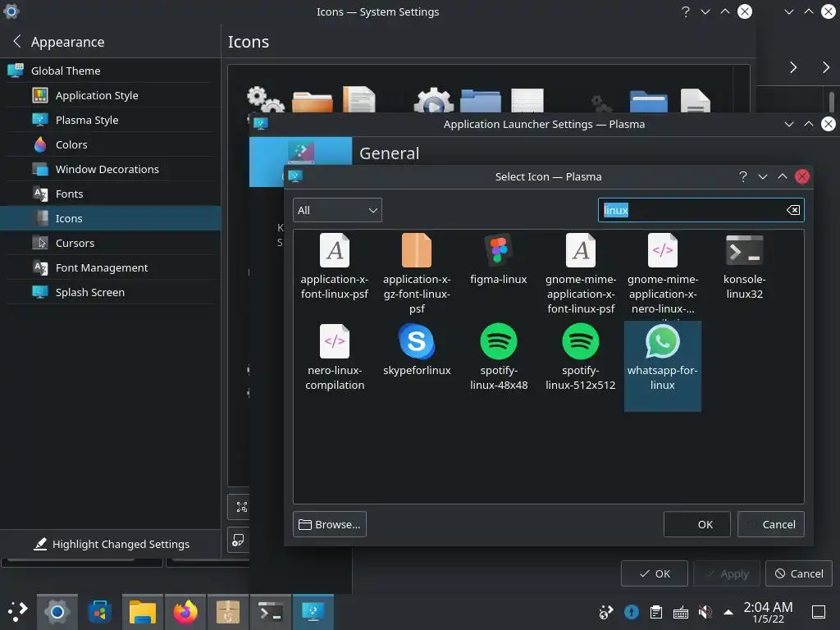Open Global Theme settings
The width and height of the screenshot is (840, 630).
point(111,71)
